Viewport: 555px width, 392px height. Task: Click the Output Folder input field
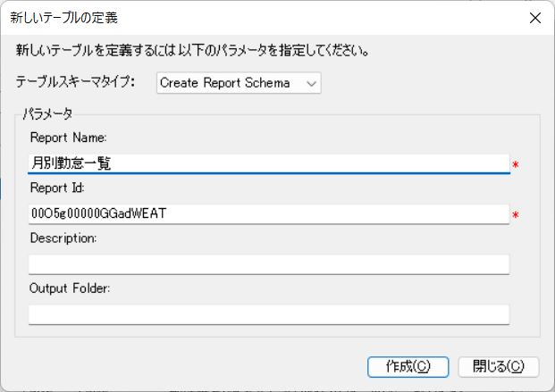(268, 314)
